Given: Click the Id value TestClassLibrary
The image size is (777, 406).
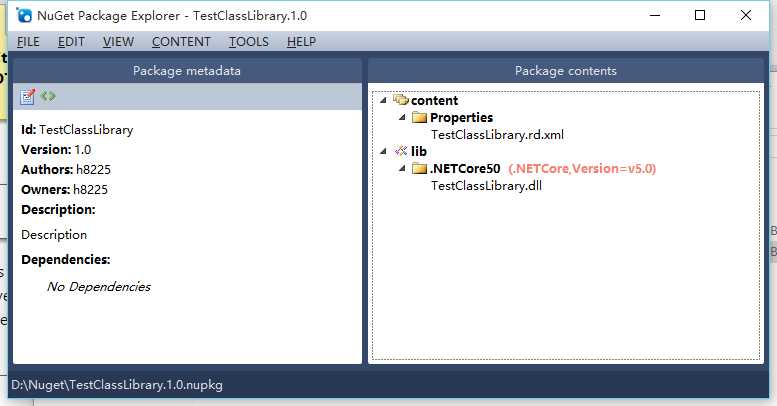Looking at the screenshot, I should [x=86, y=130].
